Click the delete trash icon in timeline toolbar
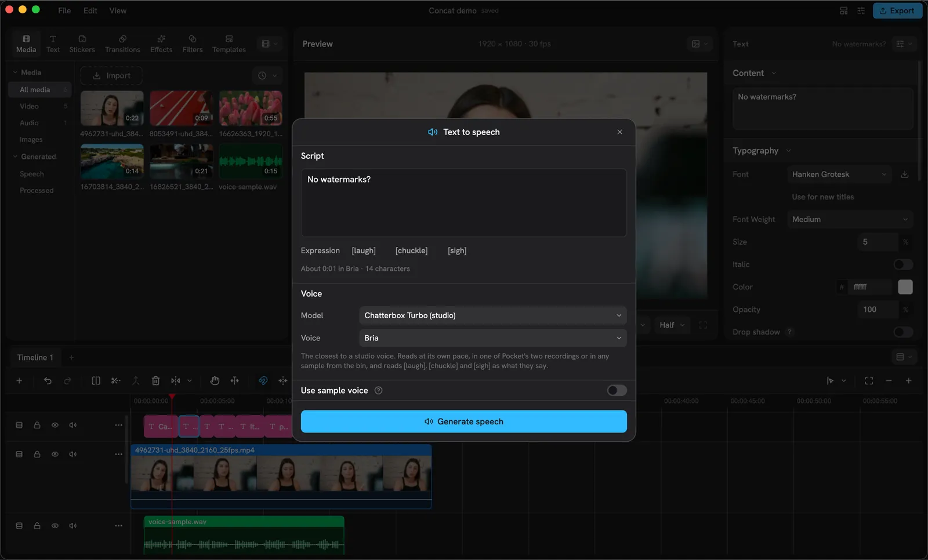Viewport: 928px width, 560px height. (x=155, y=381)
